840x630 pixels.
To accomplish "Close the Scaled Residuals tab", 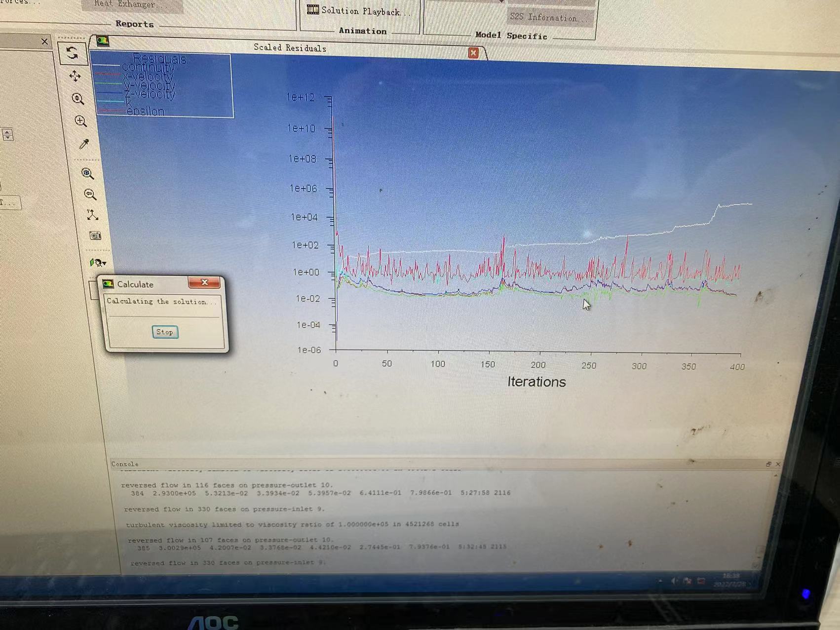I will coord(473,53).
